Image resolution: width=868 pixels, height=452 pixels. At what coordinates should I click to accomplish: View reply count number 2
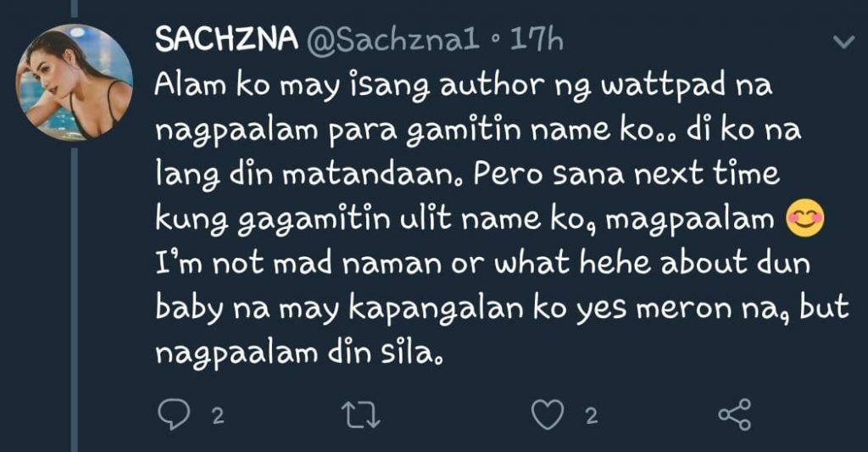tap(218, 416)
